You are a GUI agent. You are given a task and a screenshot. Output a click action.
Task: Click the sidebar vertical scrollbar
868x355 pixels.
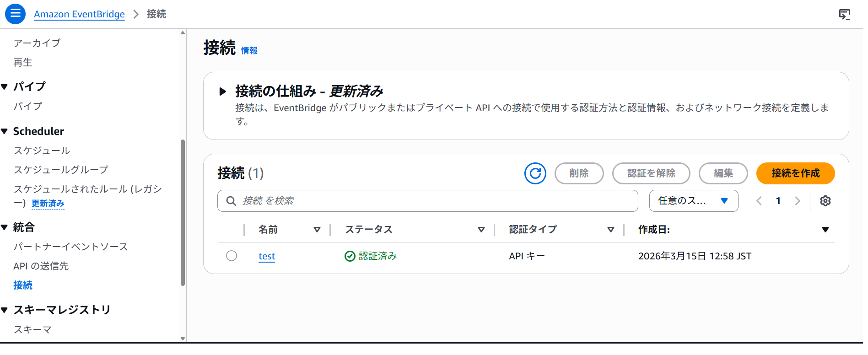183,212
